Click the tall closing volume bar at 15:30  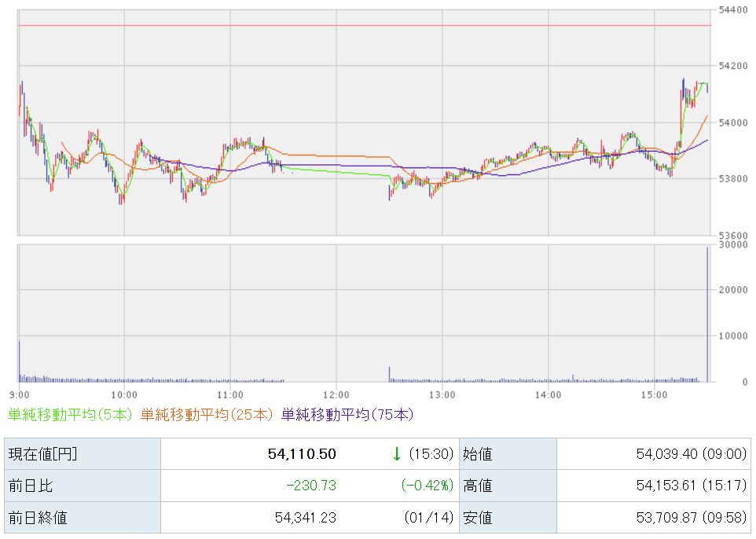(x=707, y=314)
